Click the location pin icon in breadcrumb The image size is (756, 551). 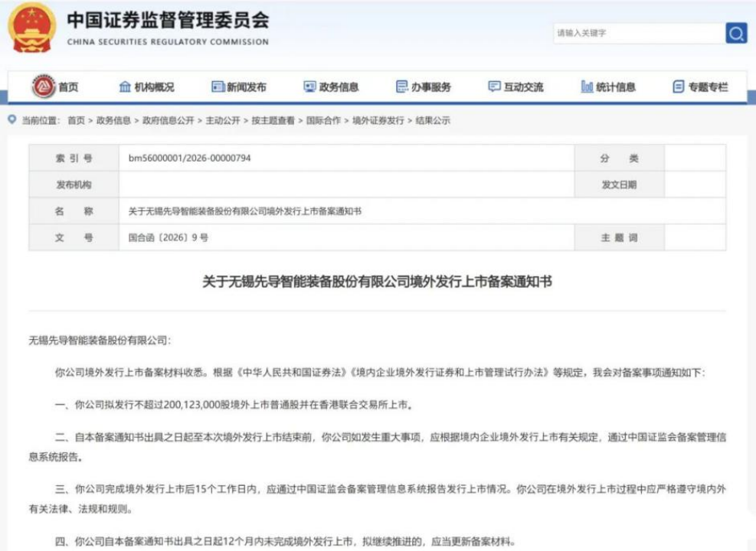tap(12, 119)
